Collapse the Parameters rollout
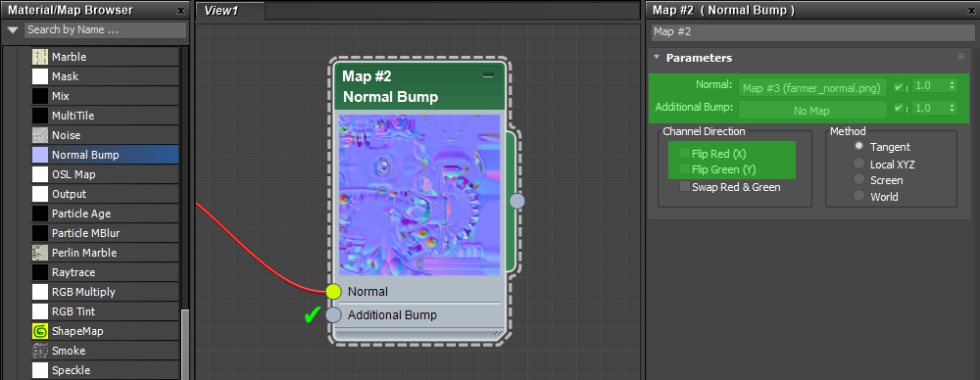980x380 pixels. 657,58
